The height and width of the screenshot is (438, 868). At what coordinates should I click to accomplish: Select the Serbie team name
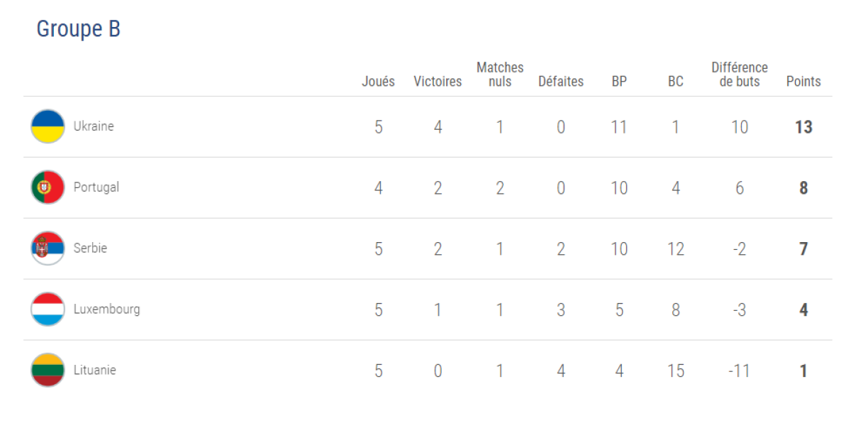(90, 248)
